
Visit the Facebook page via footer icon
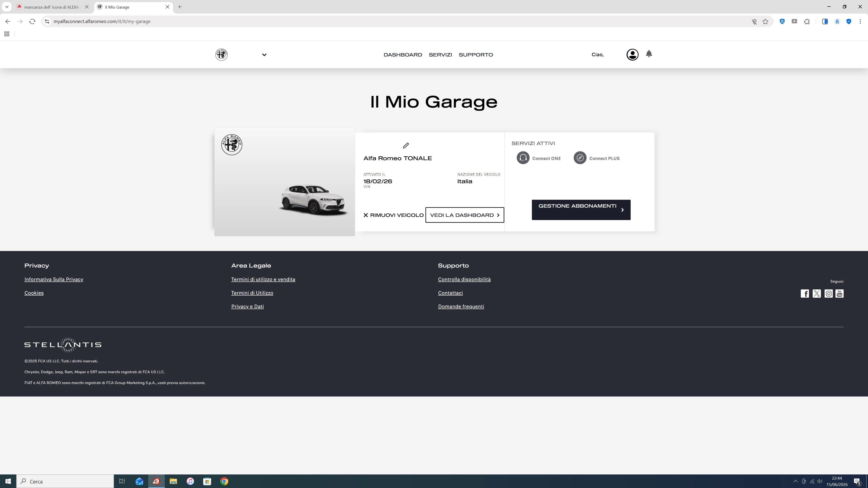[x=805, y=294]
